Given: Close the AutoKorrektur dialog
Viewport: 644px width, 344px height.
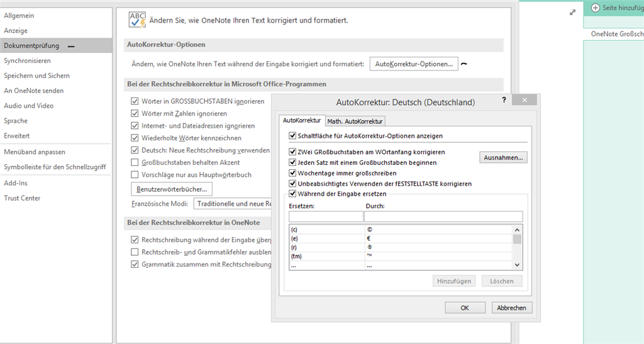Looking at the screenshot, I should (x=525, y=100).
